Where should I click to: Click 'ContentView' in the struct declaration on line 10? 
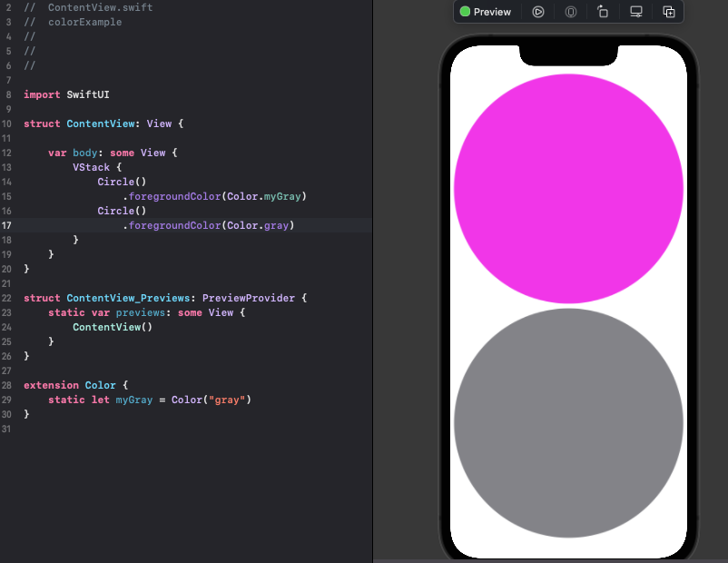[100, 123]
